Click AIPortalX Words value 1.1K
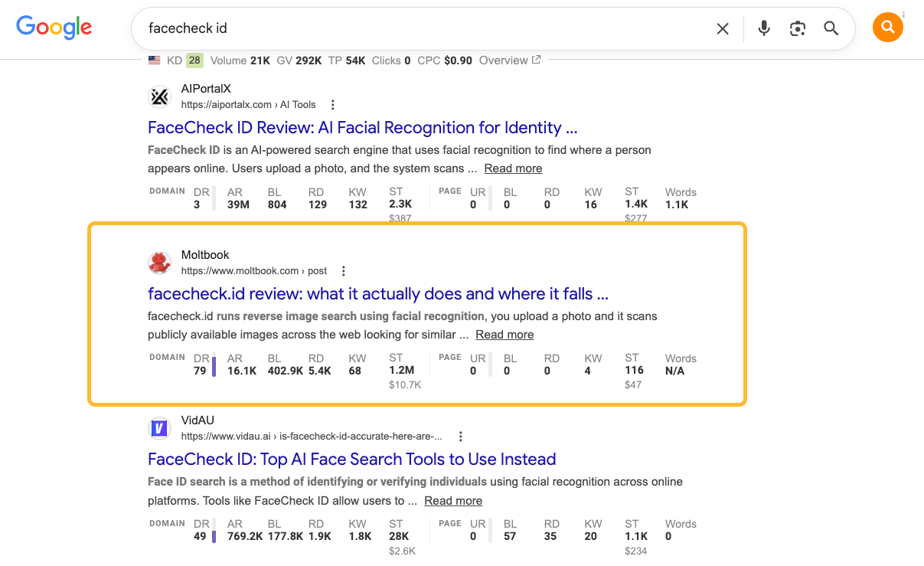The image size is (924, 566). 676,204
